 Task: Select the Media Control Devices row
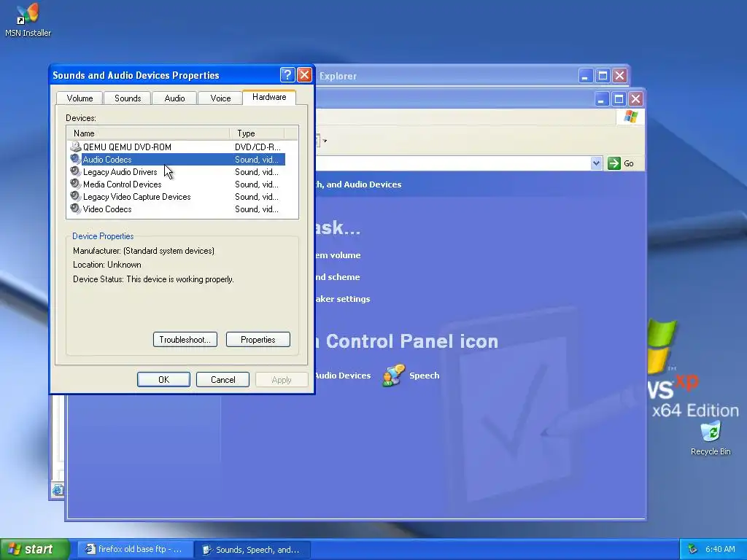click(x=177, y=184)
